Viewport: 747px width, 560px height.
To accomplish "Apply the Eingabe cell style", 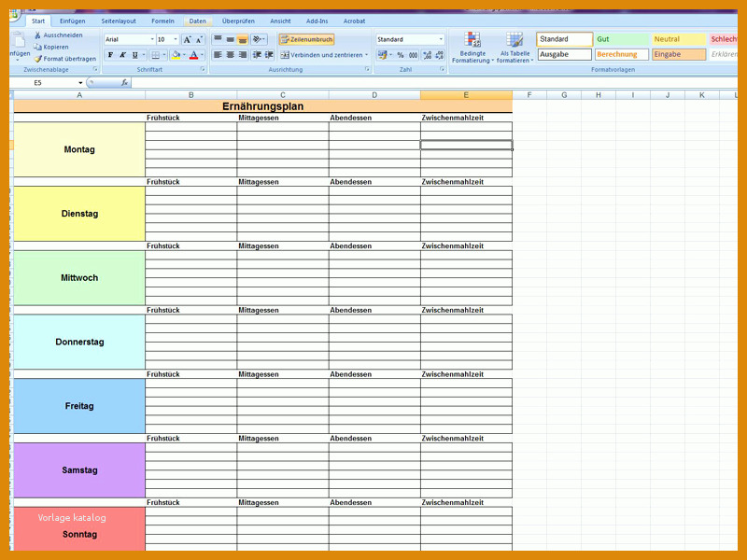I will click(679, 54).
